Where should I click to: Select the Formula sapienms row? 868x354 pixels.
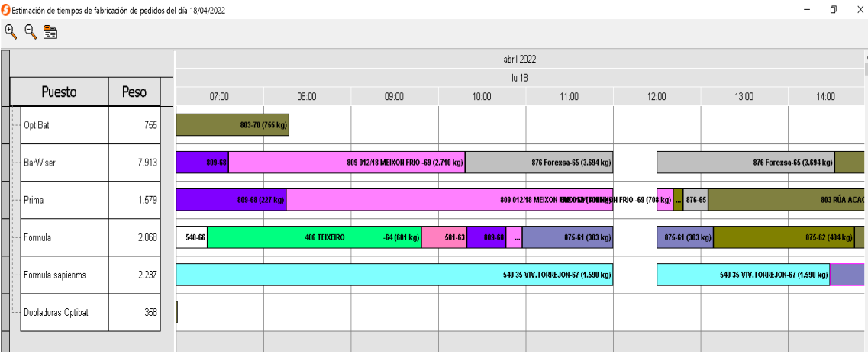point(54,275)
